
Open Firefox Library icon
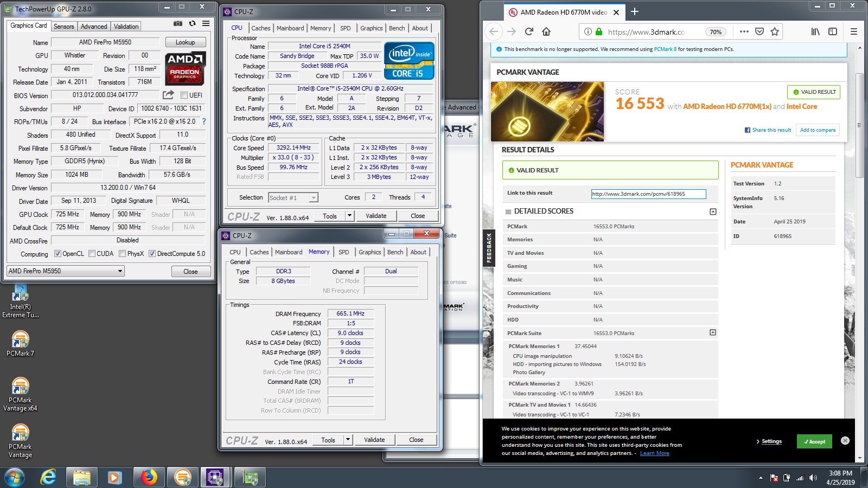[x=815, y=31]
